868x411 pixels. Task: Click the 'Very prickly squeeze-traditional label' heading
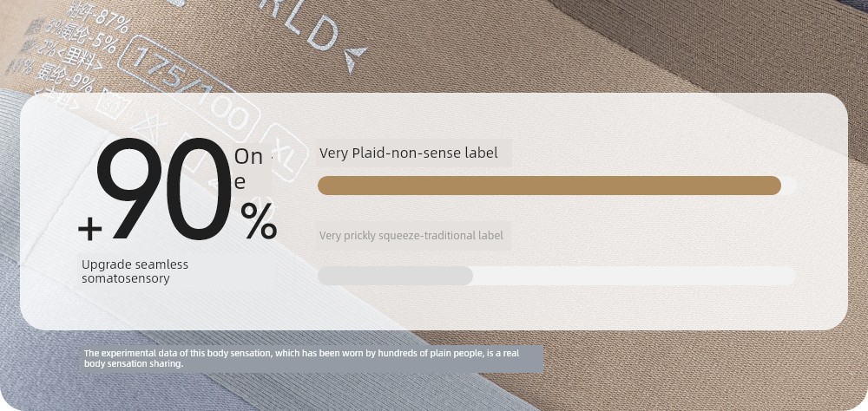pos(411,236)
